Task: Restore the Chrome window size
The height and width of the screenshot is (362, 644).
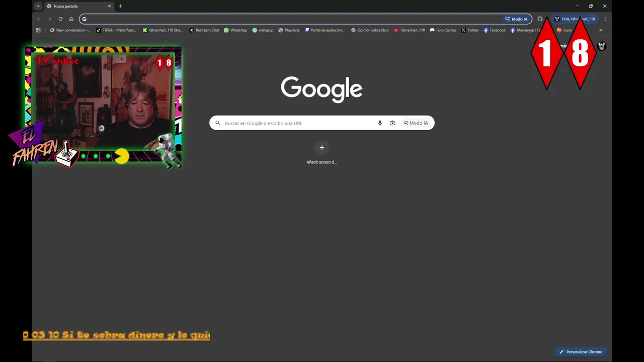Action: click(591, 6)
